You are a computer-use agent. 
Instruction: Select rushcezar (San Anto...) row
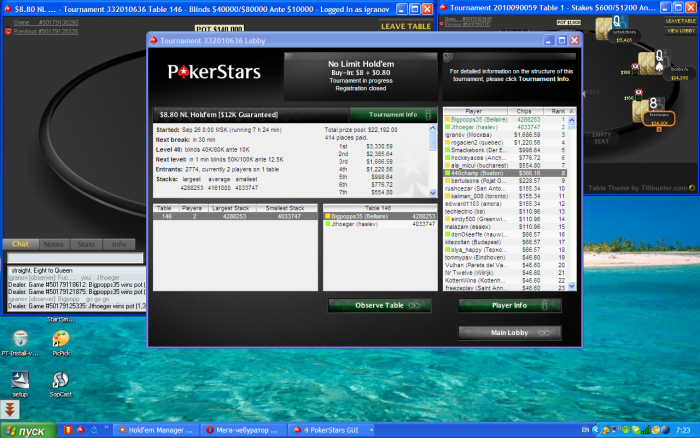tap(505, 188)
